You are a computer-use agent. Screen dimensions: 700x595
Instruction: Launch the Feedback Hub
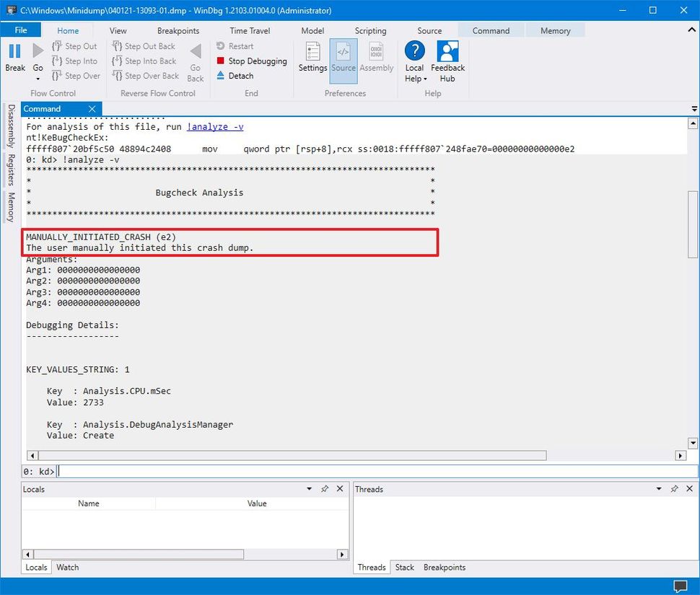(447, 59)
